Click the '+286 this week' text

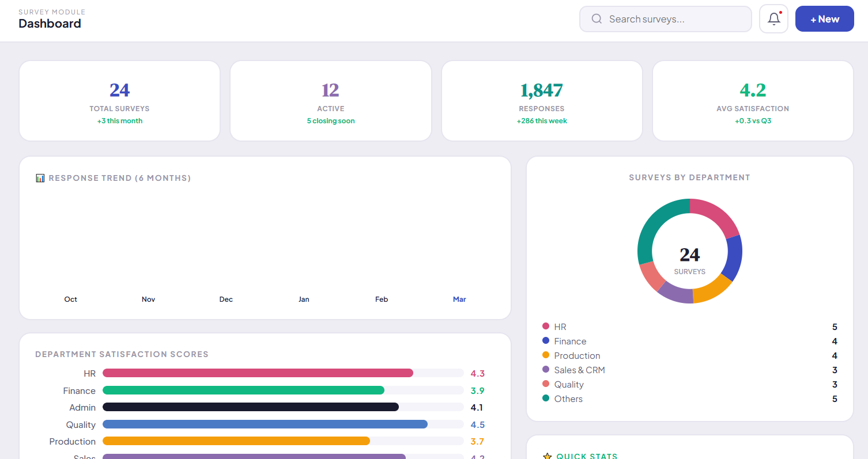click(542, 121)
